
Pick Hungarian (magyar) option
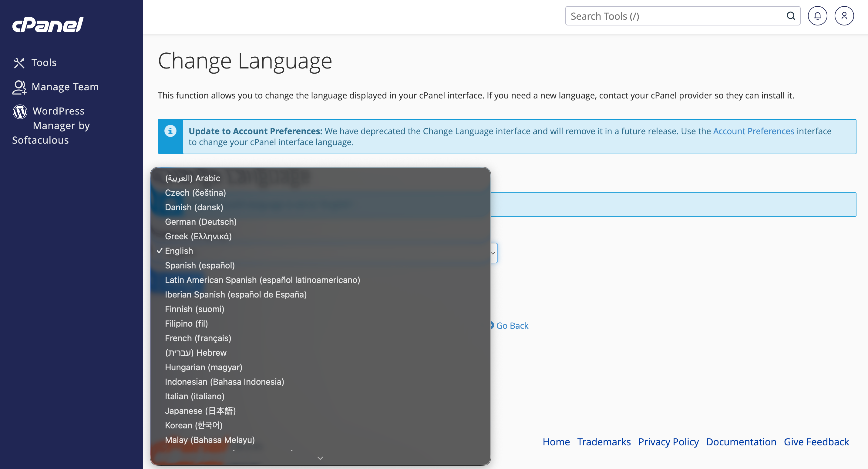320,367
